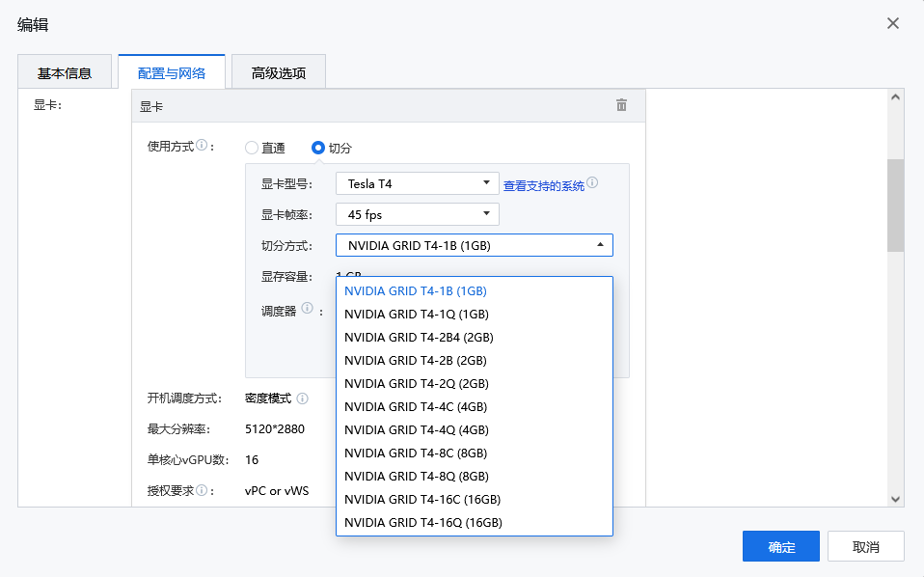Select the 直通 radio option
This screenshot has width=924, height=577.
[x=252, y=148]
